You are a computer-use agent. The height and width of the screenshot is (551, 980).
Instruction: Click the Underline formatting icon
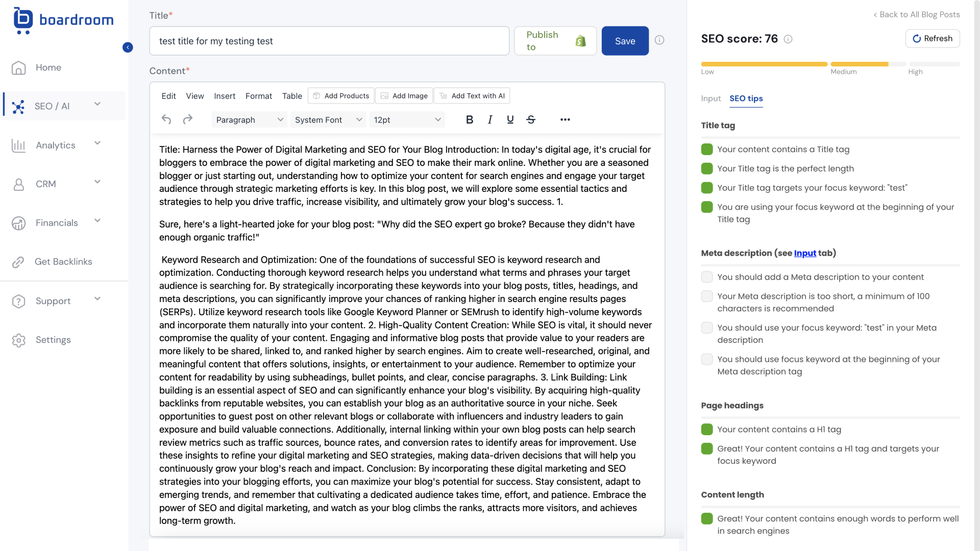pyautogui.click(x=510, y=120)
